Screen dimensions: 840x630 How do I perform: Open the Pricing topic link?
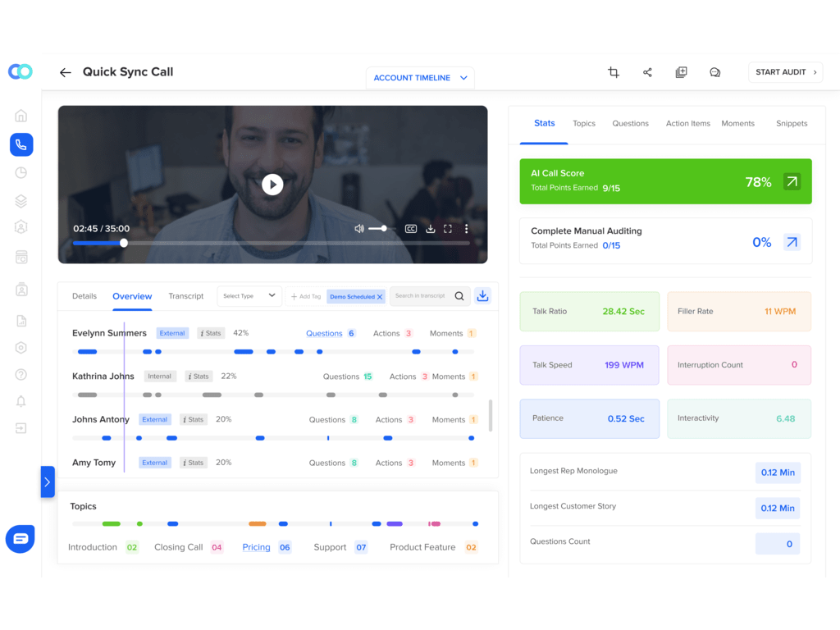[256, 547]
